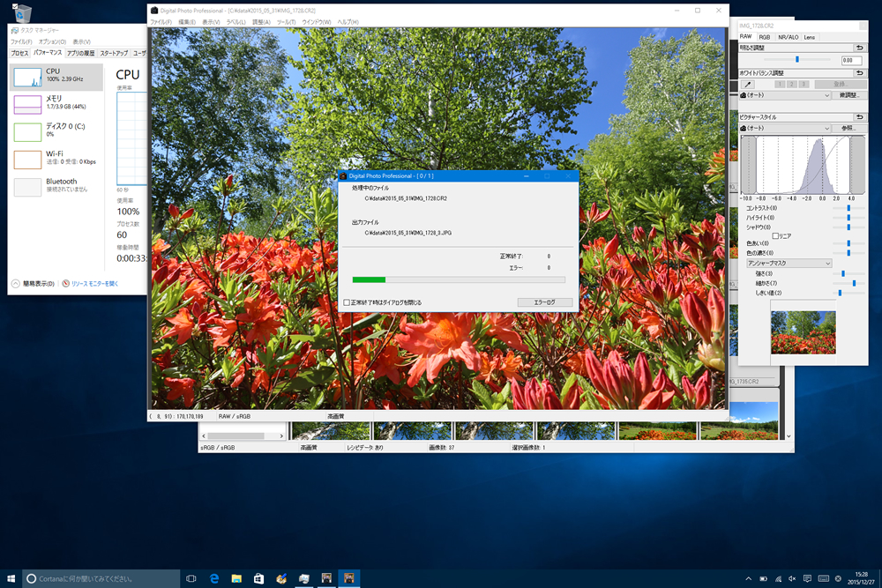The image size is (882, 588).
Task: Click the unsharp mask fineness slider handle
Action: coord(854,283)
